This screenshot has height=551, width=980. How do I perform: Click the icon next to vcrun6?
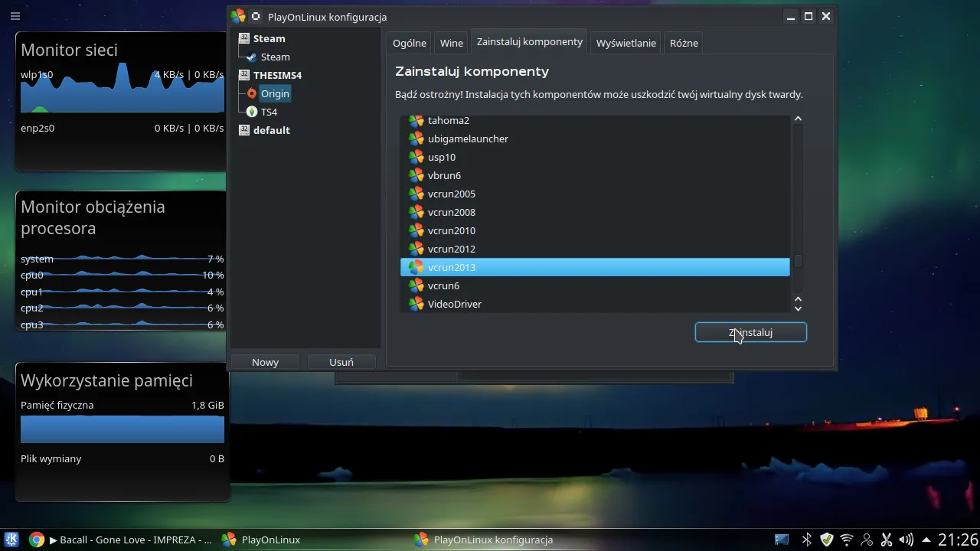[x=416, y=285]
